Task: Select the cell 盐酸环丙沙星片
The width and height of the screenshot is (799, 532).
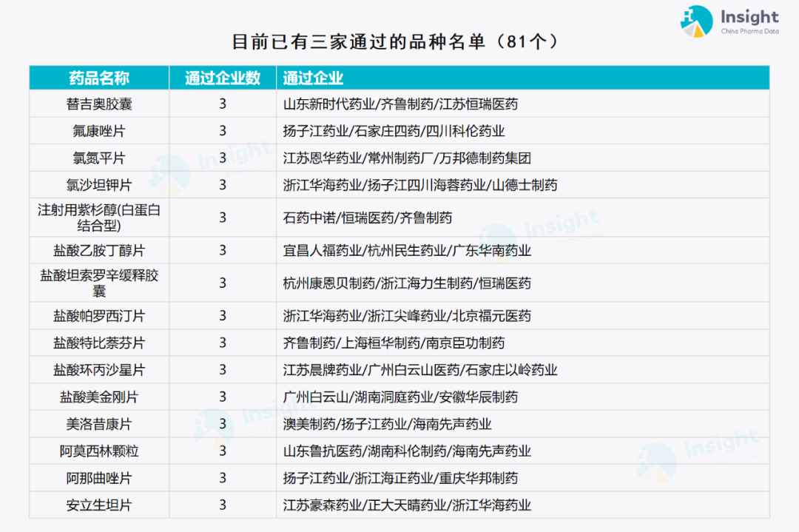Action: coord(99,370)
